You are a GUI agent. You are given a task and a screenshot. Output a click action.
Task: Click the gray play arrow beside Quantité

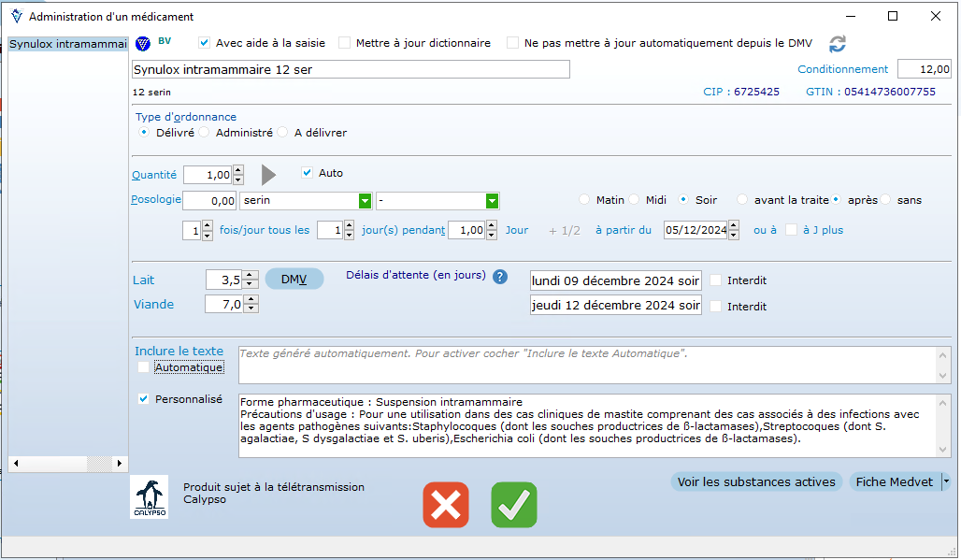268,175
